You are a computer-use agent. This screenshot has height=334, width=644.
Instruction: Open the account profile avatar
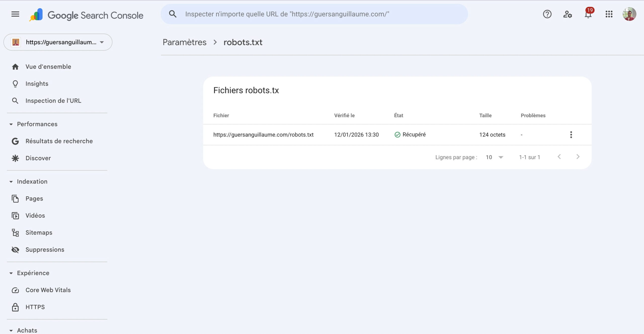point(629,14)
